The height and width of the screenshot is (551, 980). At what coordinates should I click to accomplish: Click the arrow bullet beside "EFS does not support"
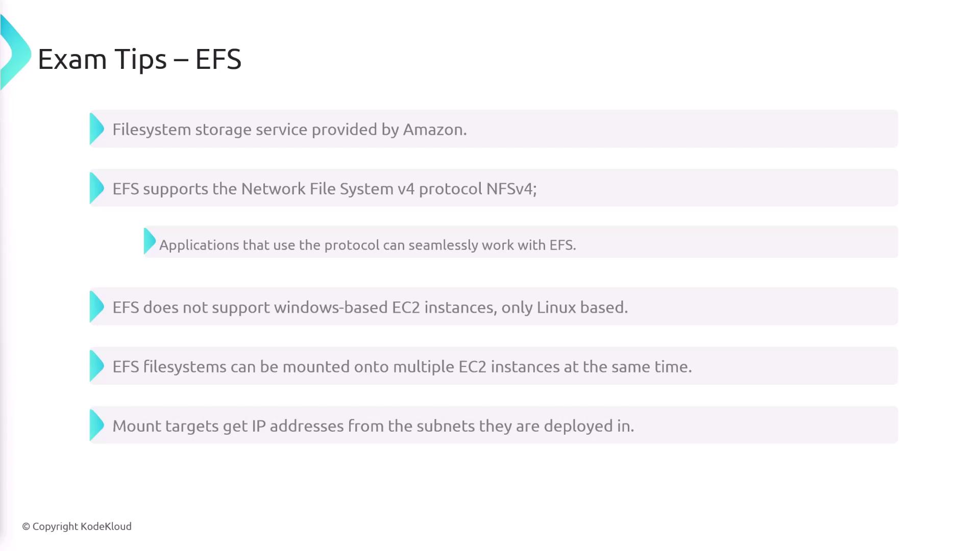coord(96,307)
